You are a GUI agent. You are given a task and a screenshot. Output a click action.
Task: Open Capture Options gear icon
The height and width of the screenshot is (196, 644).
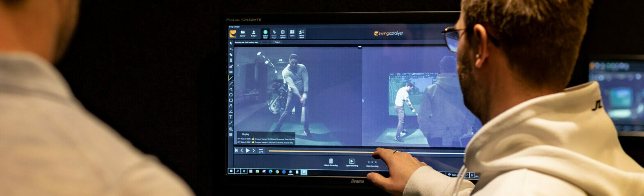pos(283,33)
